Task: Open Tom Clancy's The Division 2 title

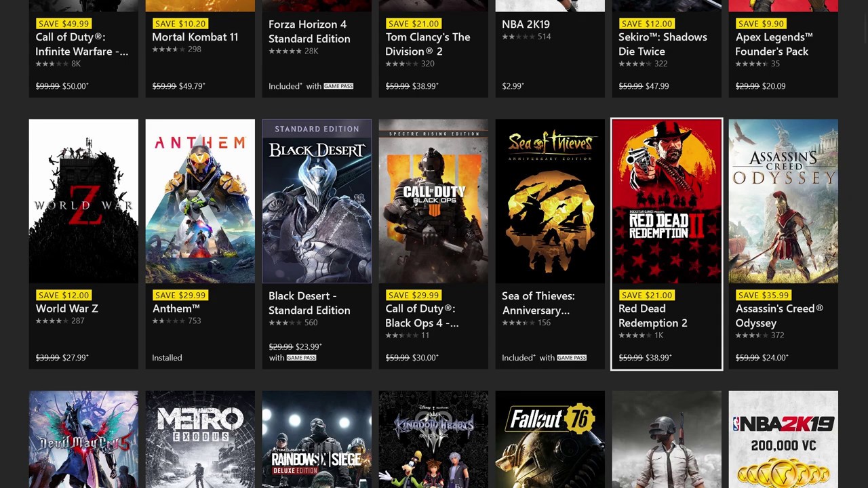Action: (x=428, y=44)
